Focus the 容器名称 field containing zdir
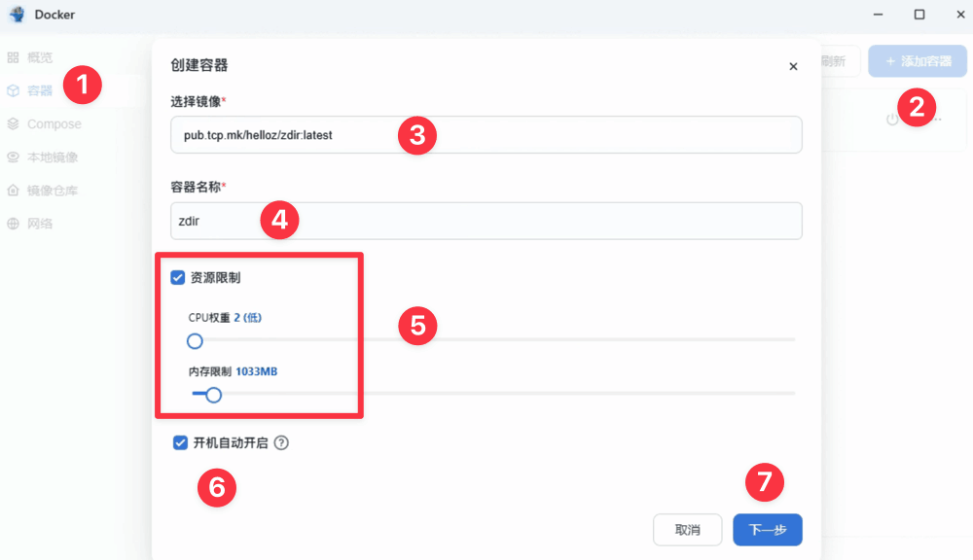Image resolution: width=973 pixels, height=560 pixels. tap(486, 221)
